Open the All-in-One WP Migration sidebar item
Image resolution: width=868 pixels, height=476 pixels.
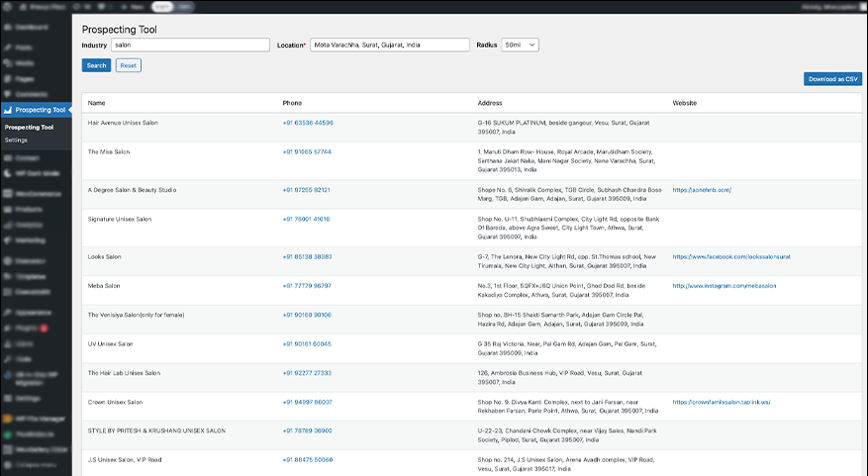(x=36, y=378)
